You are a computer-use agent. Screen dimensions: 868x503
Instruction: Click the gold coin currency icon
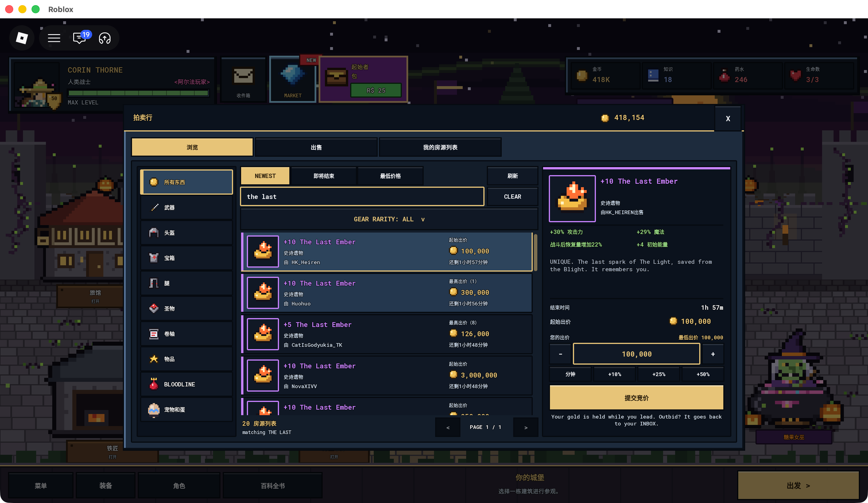[582, 76]
